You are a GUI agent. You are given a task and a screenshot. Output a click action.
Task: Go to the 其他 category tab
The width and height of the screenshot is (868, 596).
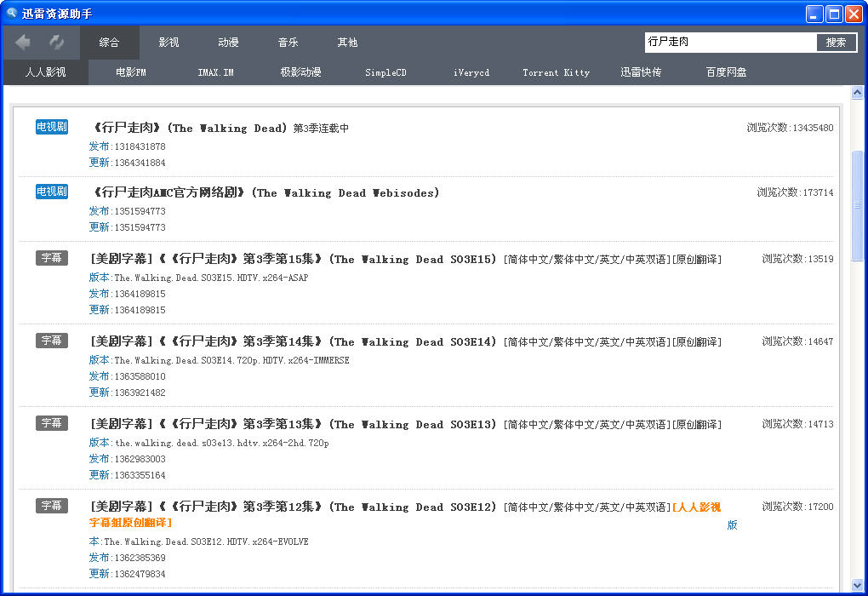[347, 43]
